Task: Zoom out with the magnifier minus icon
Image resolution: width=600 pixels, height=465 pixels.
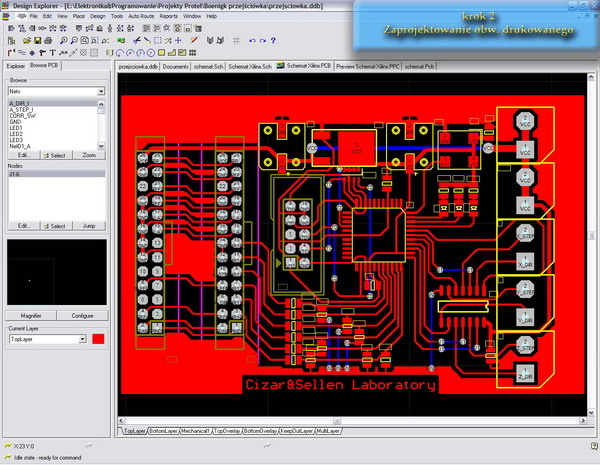Action: (74, 40)
